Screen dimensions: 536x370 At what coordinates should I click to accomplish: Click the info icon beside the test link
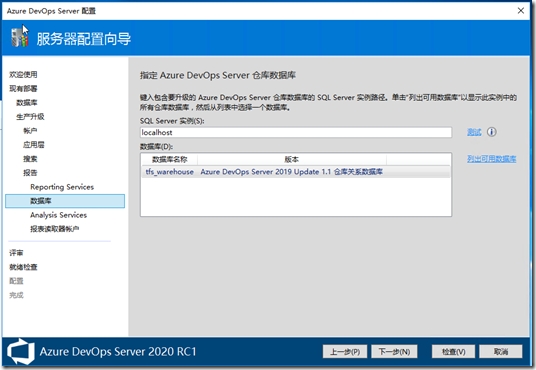coord(492,132)
